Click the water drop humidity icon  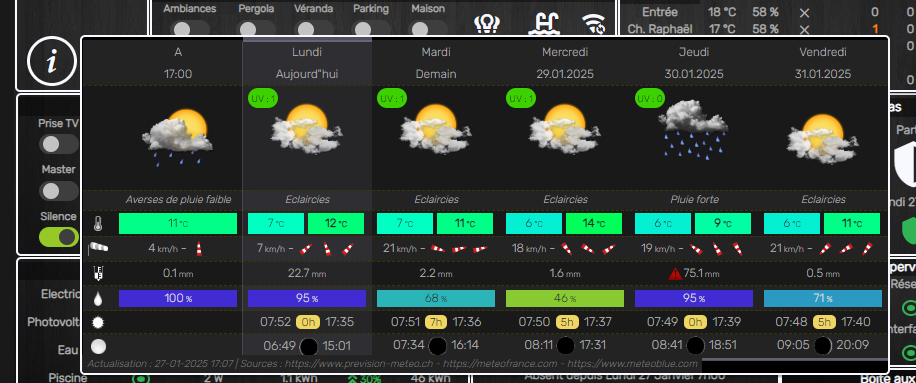[99, 298]
